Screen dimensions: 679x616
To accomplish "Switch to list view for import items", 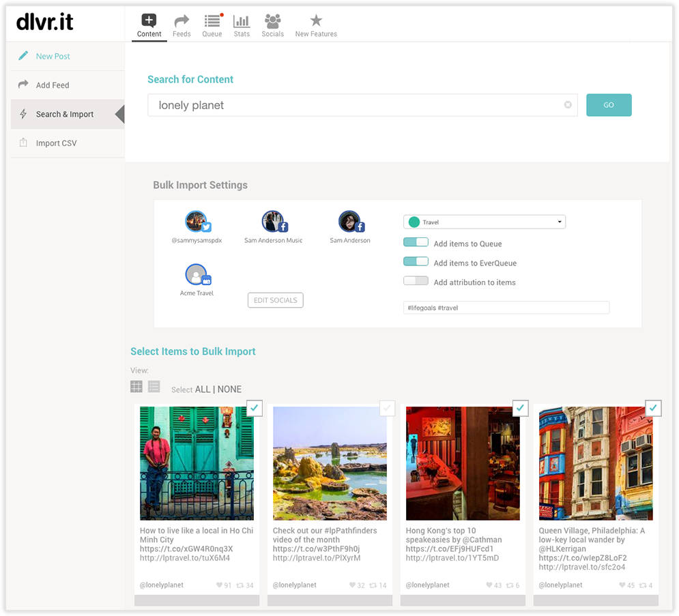I will pyautogui.click(x=154, y=386).
